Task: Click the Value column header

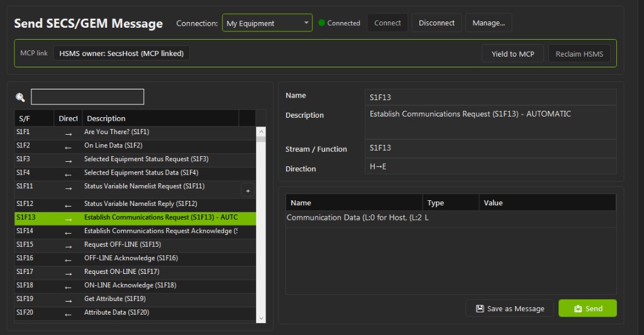Action: tap(547, 203)
